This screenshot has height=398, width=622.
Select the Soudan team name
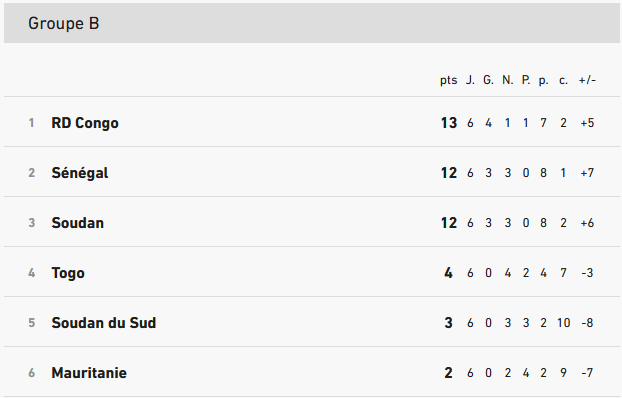pos(78,223)
